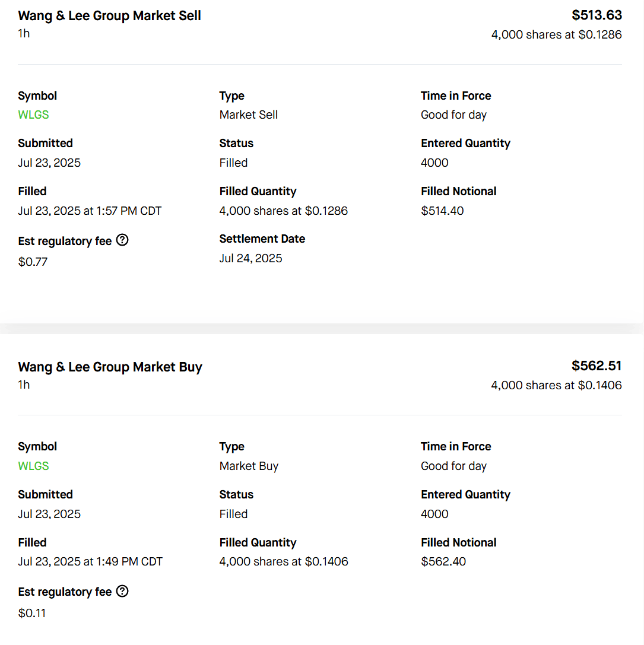
Task: Select the $0.11 regulatory fee amount
Action: tap(32, 613)
